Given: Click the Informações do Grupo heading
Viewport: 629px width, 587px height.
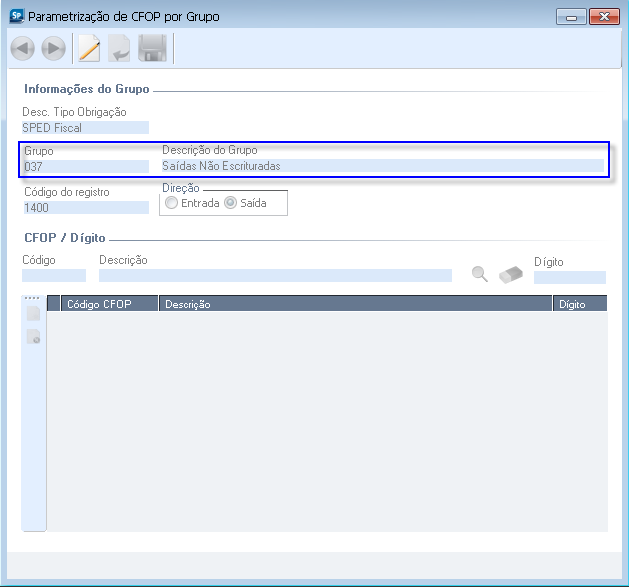Looking at the screenshot, I should coord(87,89).
